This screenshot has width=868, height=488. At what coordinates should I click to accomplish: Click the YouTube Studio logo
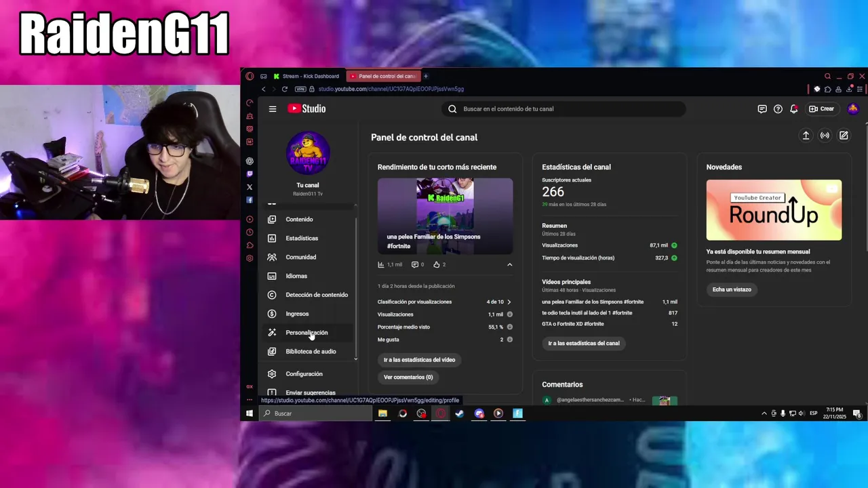(x=307, y=108)
